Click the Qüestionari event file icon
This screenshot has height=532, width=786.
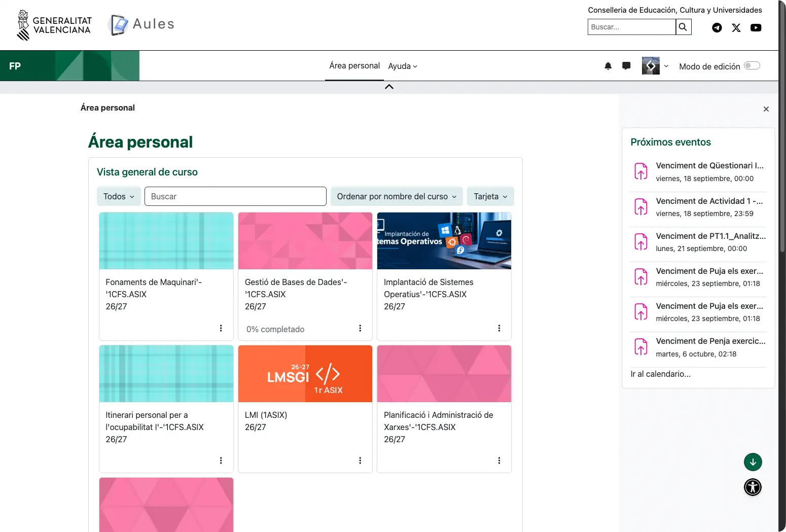tap(641, 171)
